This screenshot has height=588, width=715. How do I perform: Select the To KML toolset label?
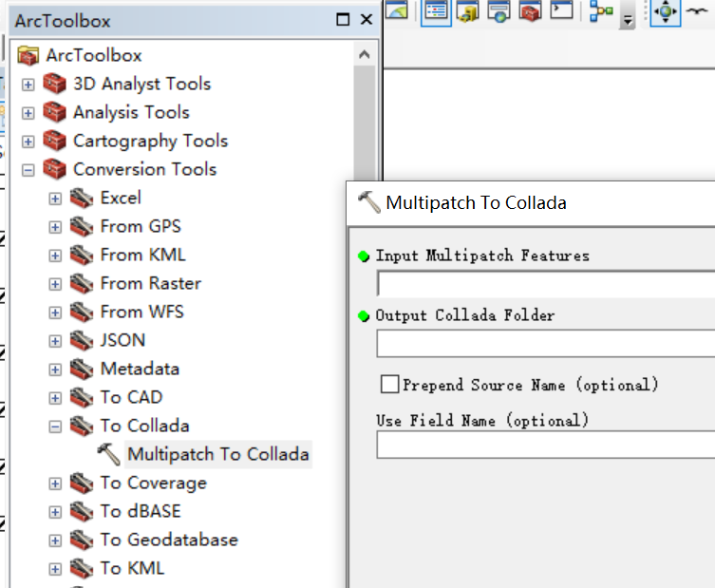(132, 568)
